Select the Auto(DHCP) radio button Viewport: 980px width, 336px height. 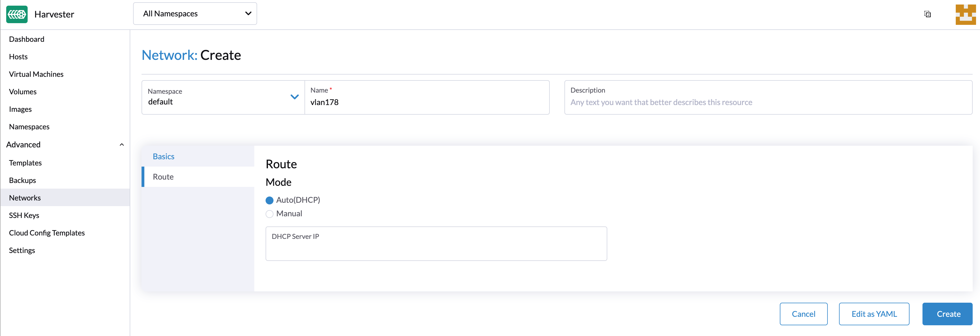(269, 200)
